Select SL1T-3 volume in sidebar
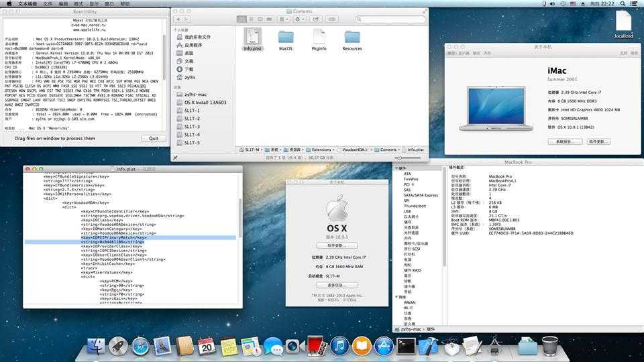Screen dimensions: 644x362 pos(192,127)
